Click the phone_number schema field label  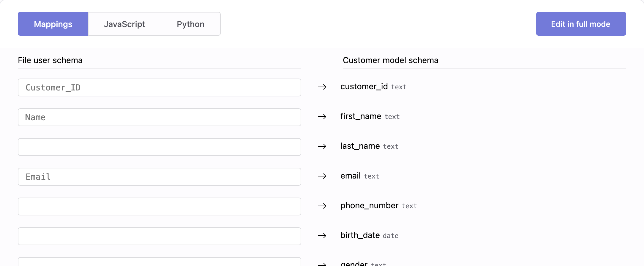(369, 206)
